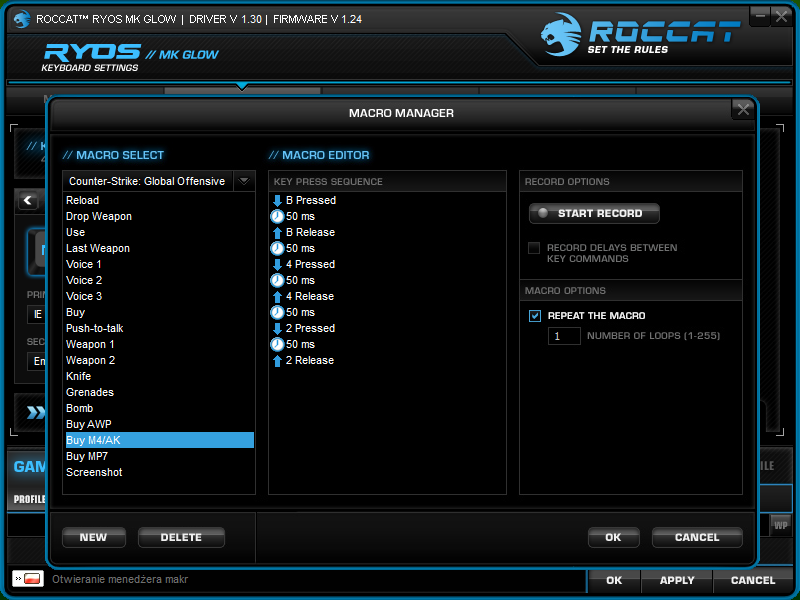
Task: Click the B Release up-arrow icon
Action: 277,233
